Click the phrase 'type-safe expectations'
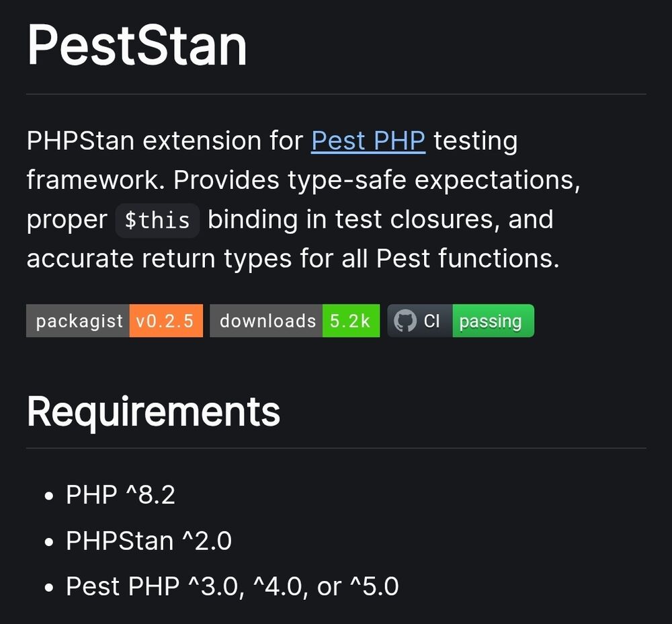 pos(433,180)
